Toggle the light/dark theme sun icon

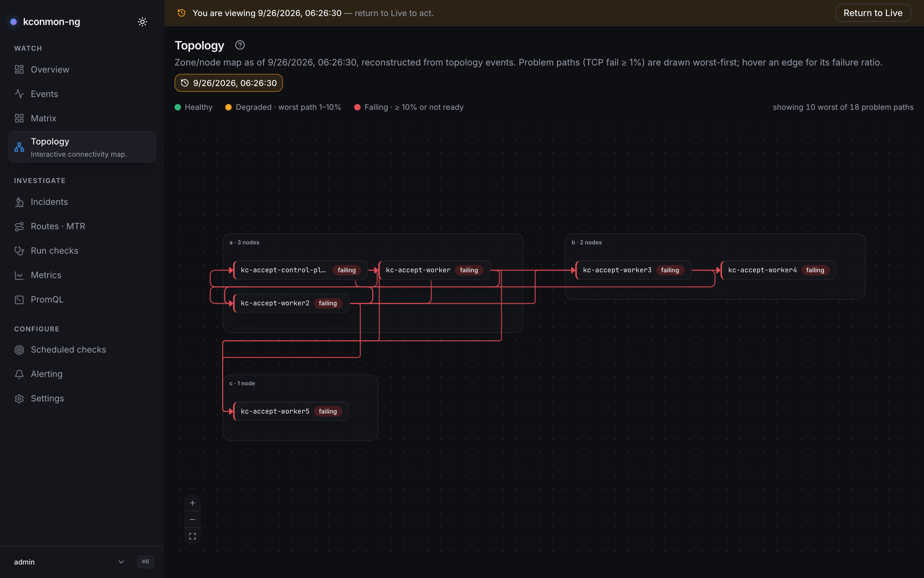click(142, 22)
